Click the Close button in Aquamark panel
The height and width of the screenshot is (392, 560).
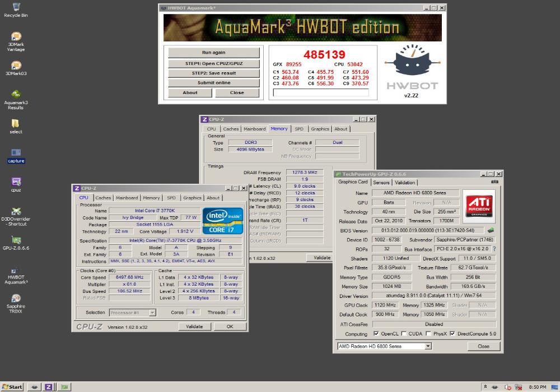click(237, 93)
